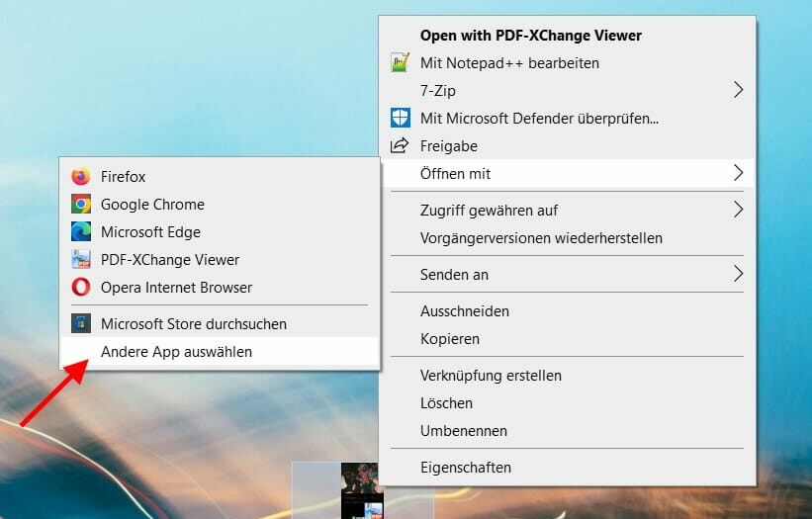
Task: Select Ausschneiden from context menu
Action: click(568, 311)
